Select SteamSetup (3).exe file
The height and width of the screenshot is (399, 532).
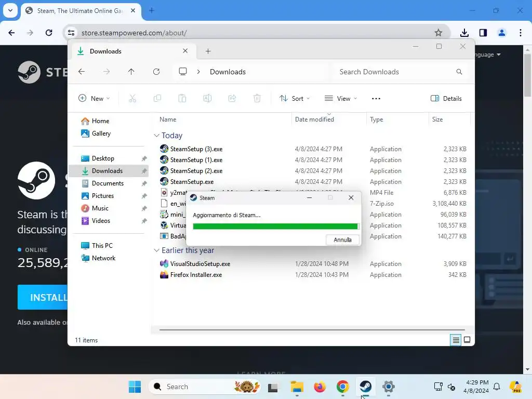196,149
